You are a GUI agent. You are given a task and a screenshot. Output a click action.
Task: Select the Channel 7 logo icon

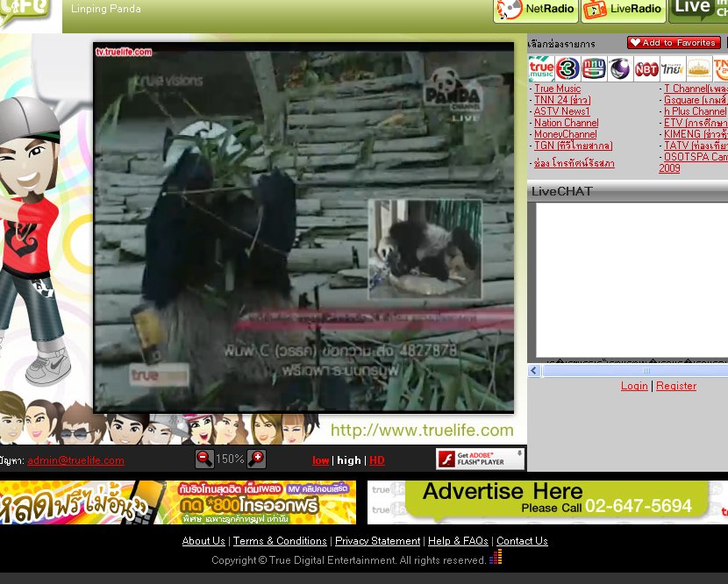(x=594, y=68)
